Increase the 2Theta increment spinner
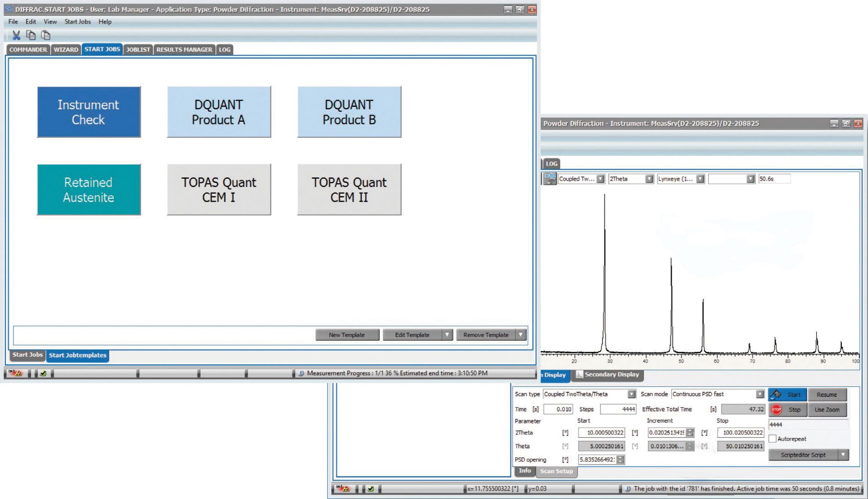868x499 pixels. (x=690, y=431)
